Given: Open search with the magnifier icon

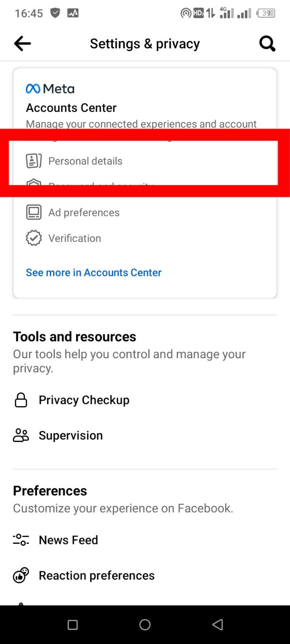Looking at the screenshot, I should [x=267, y=43].
